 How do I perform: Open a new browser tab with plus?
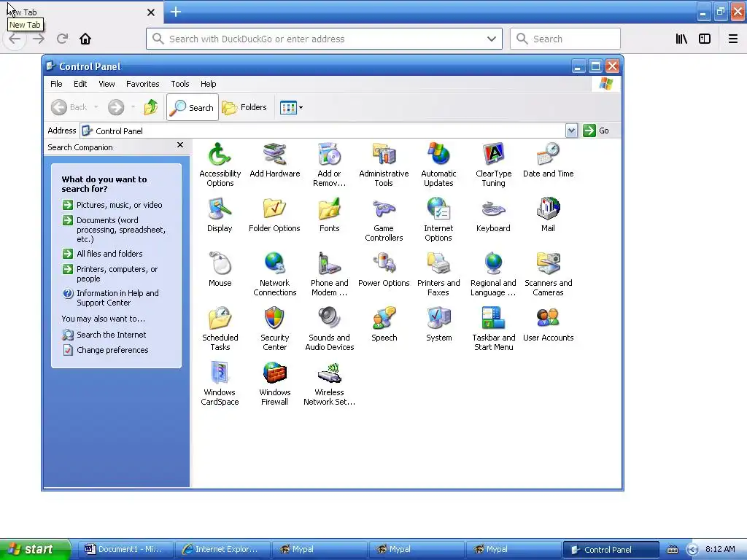click(x=176, y=12)
